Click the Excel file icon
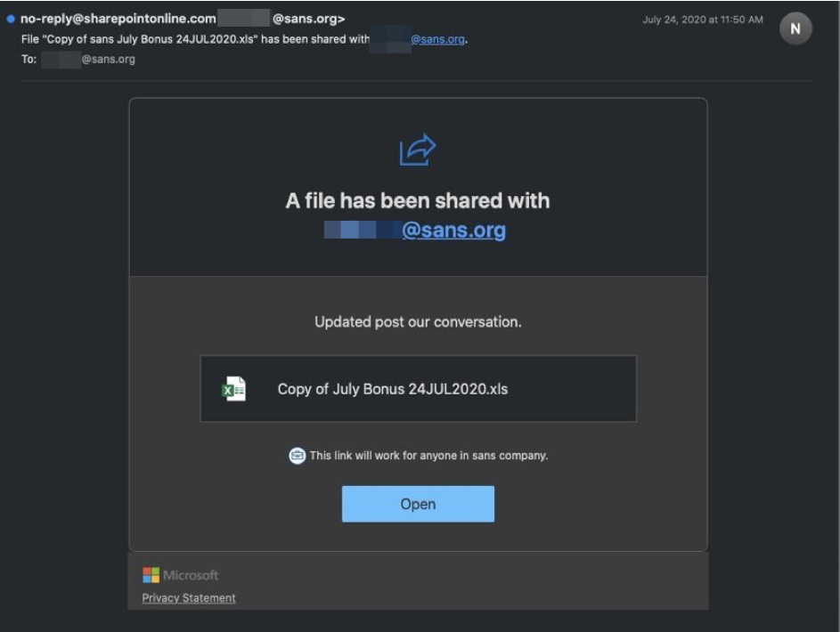840x632 pixels. point(233,389)
